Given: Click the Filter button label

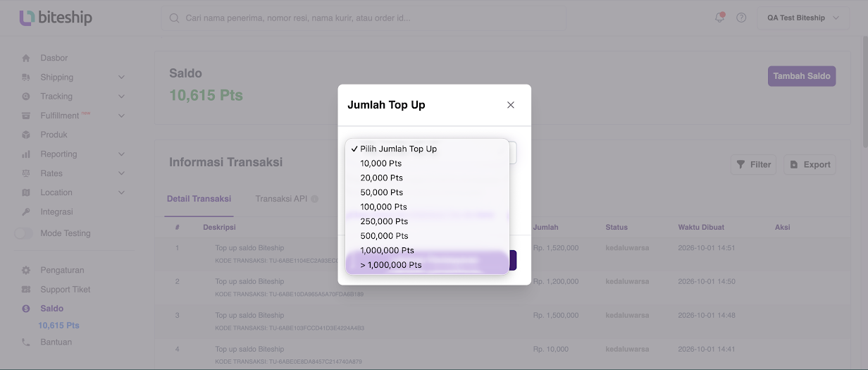Looking at the screenshot, I should 760,164.
